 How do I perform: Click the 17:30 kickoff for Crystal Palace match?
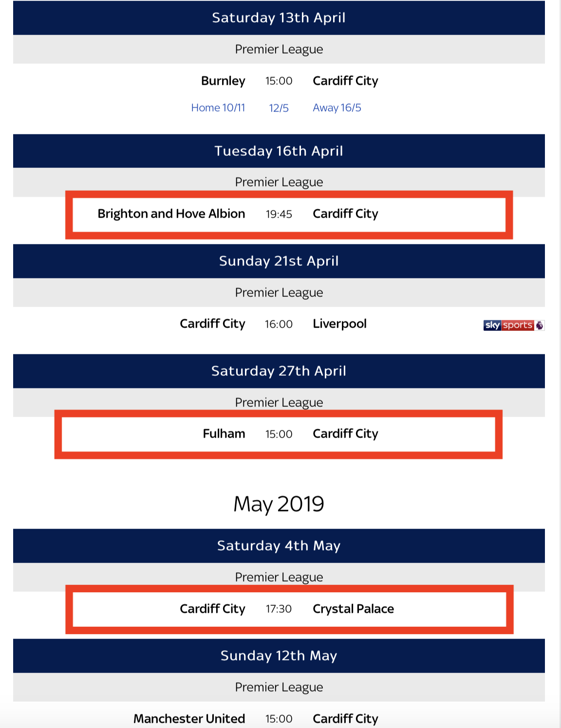click(x=279, y=609)
